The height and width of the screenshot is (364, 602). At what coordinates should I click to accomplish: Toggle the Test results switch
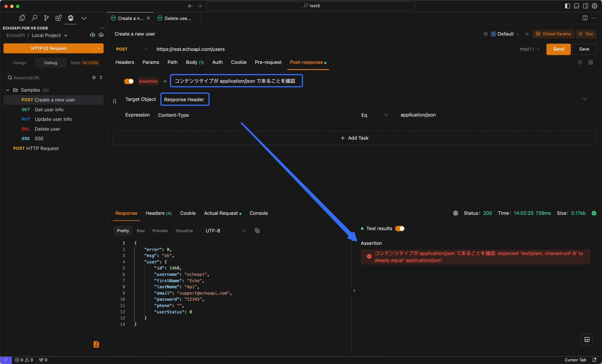click(399, 228)
